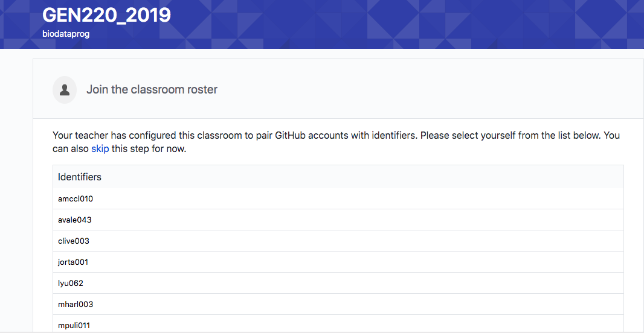This screenshot has width=644, height=336.
Task: Click 'Please select yourself' sentence
Action: tap(468, 136)
